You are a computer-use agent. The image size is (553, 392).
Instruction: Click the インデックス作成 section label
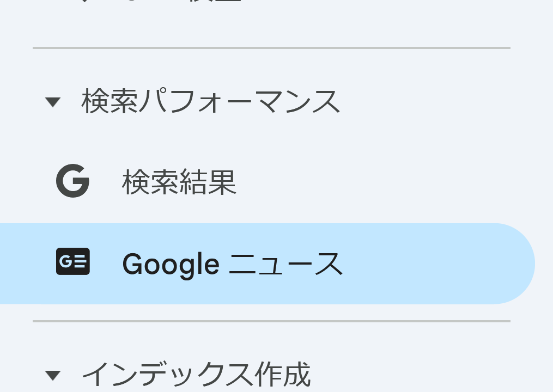tap(196, 374)
